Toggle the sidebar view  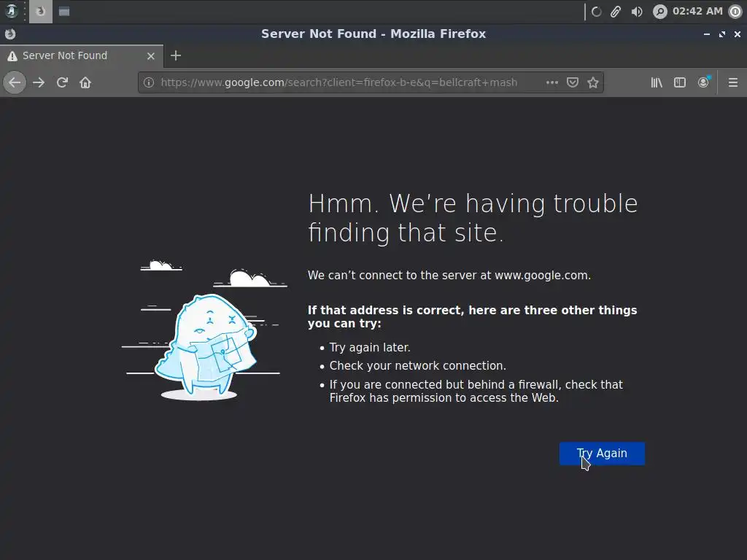(x=680, y=82)
